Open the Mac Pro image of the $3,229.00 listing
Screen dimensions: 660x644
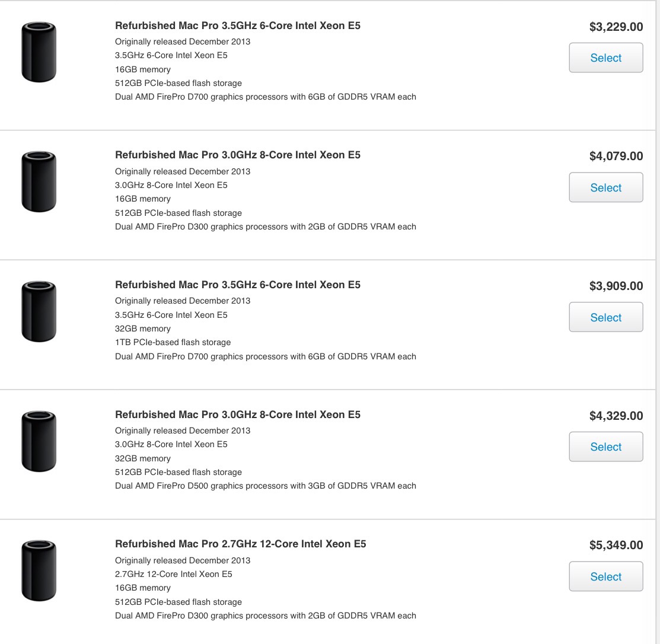(39, 52)
